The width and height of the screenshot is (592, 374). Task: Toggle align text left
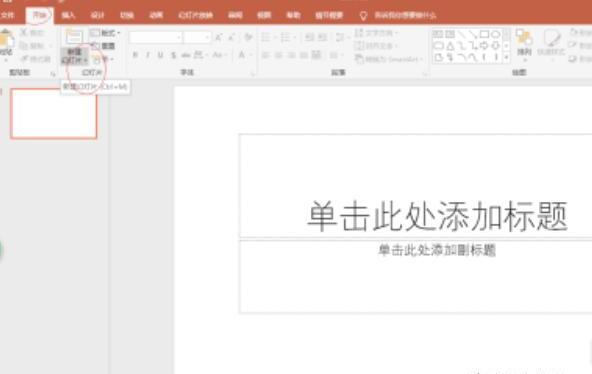(265, 55)
